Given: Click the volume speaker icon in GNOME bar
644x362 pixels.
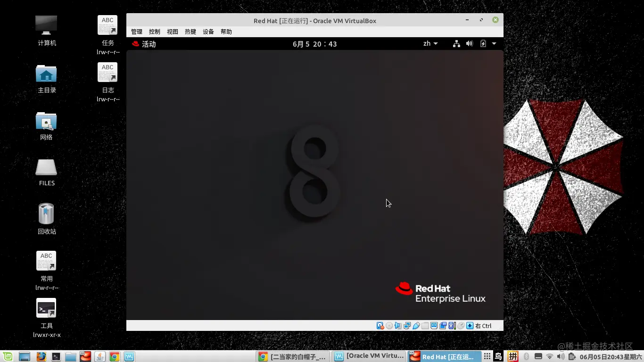Looking at the screenshot, I should click(x=470, y=44).
